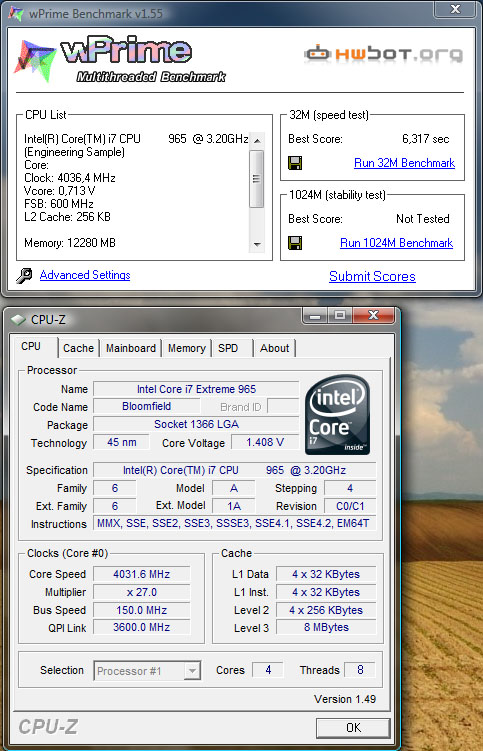Click the Revision value C0/C1
This screenshot has width=483, height=751.
350,506
